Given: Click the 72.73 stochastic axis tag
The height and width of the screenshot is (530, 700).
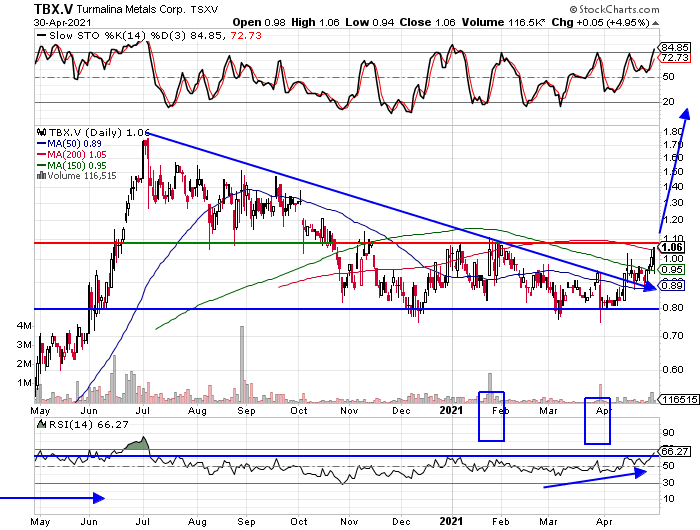Looking at the screenshot, I should [675, 58].
